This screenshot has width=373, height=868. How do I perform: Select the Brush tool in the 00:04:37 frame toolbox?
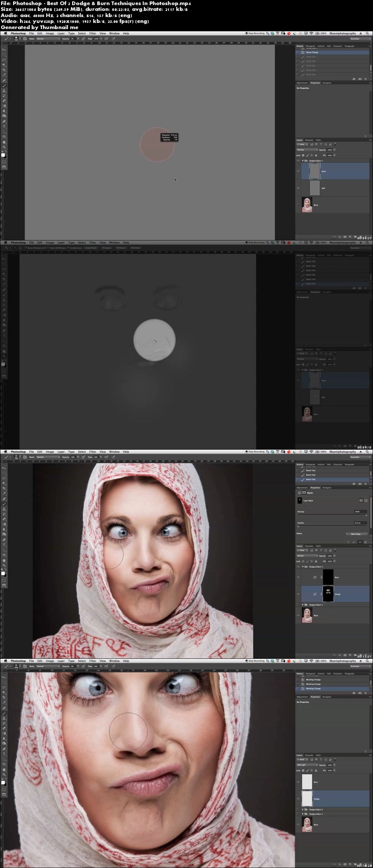tap(4, 85)
